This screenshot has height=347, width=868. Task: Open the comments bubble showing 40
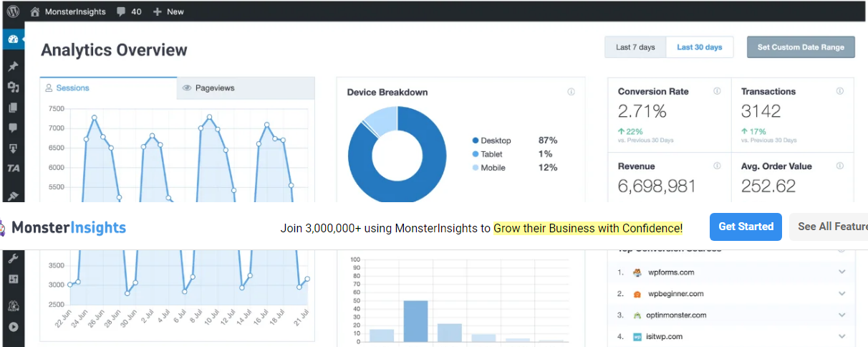tap(128, 11)
